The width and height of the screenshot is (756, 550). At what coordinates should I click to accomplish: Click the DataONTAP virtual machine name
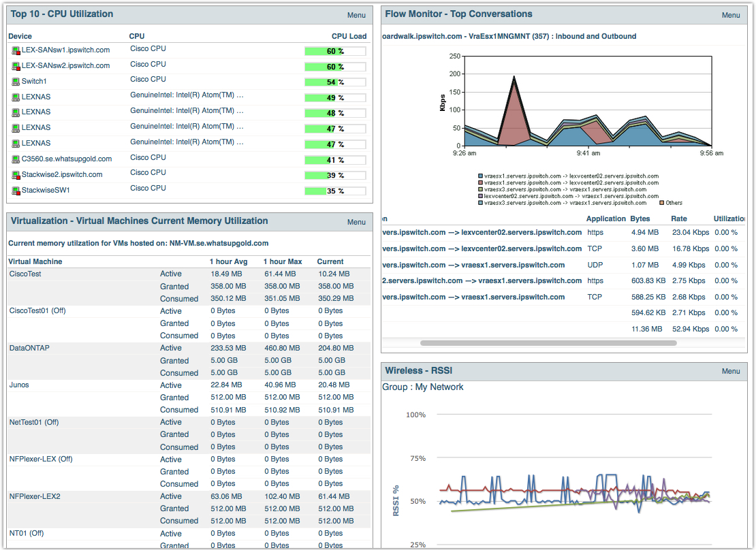point(29,348)
